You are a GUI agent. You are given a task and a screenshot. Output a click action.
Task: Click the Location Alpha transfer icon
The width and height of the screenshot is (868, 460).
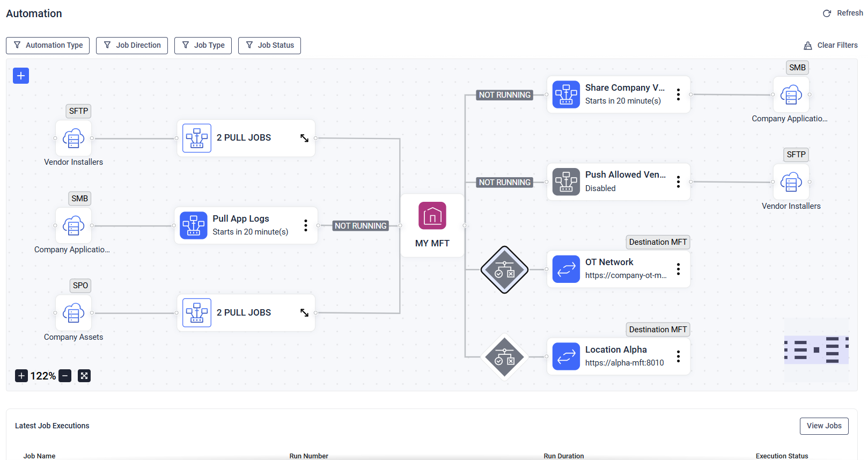(566, 356)
